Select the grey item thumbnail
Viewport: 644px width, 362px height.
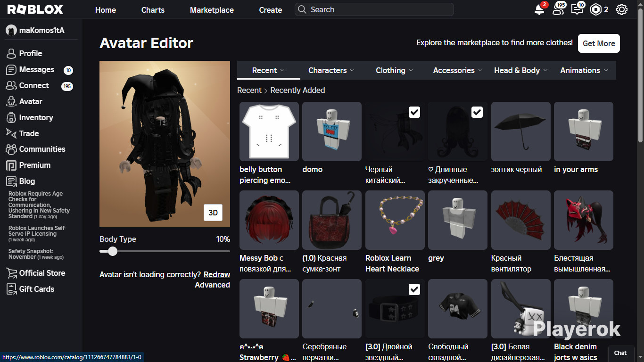458,220
